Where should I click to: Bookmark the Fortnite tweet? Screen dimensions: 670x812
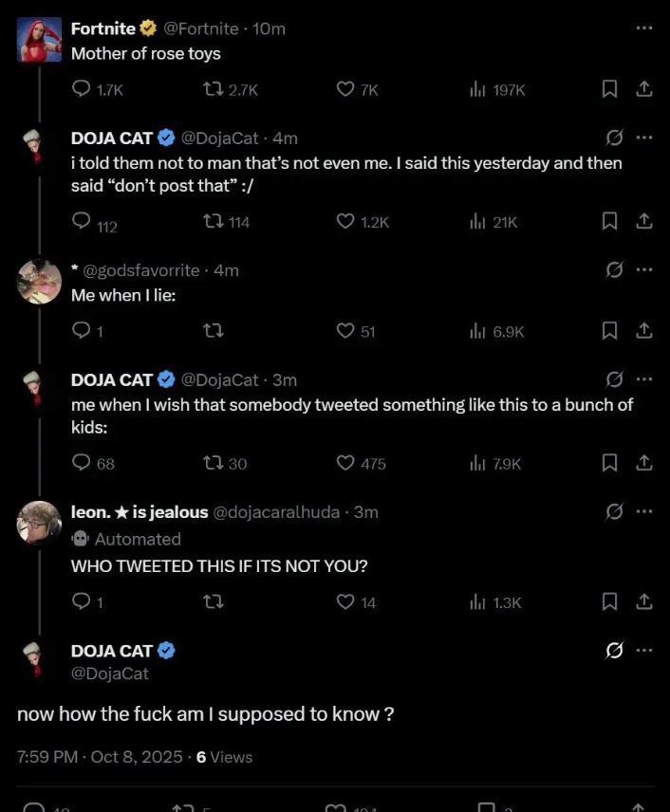610,89
